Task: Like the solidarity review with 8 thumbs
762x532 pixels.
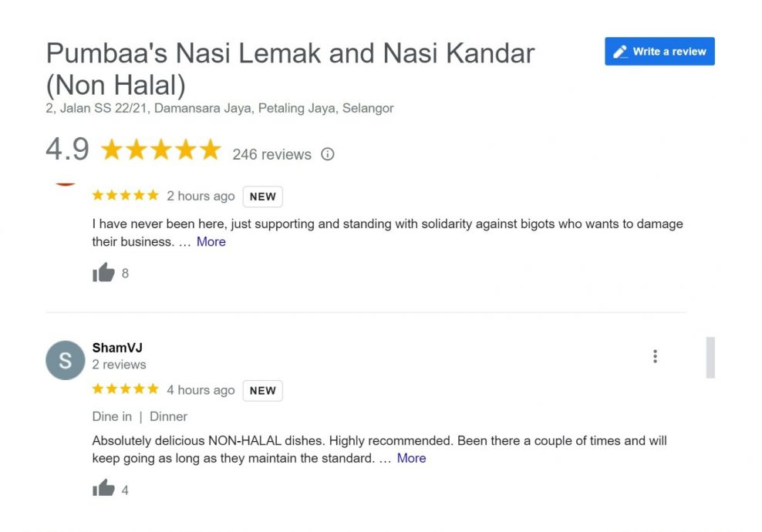Action: click(x=103, y=273)
